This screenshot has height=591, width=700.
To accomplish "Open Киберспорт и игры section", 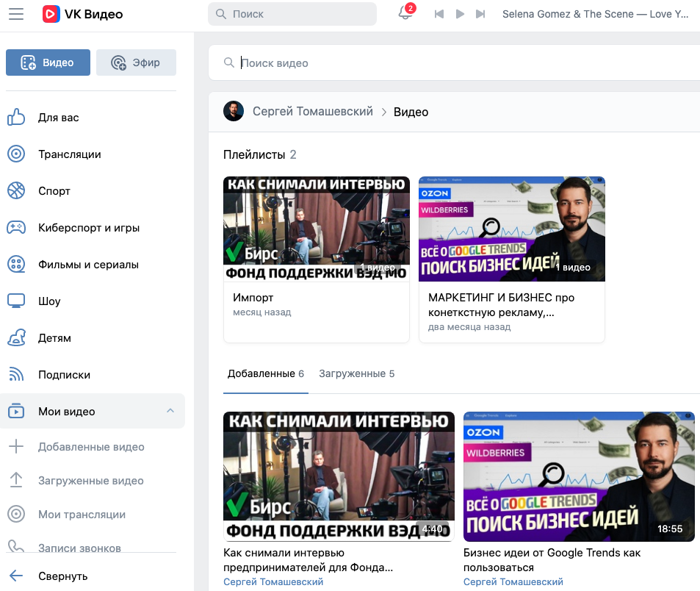I will point(89,228).
